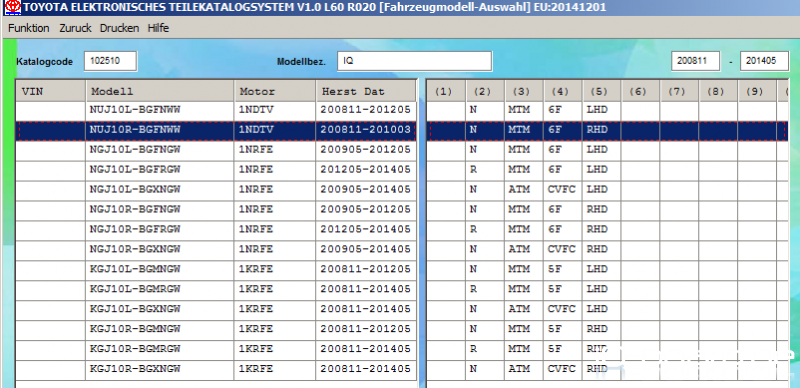Click the end date field 201405
The height and width of the screenshot is (388, 800).
pos(764,61)
